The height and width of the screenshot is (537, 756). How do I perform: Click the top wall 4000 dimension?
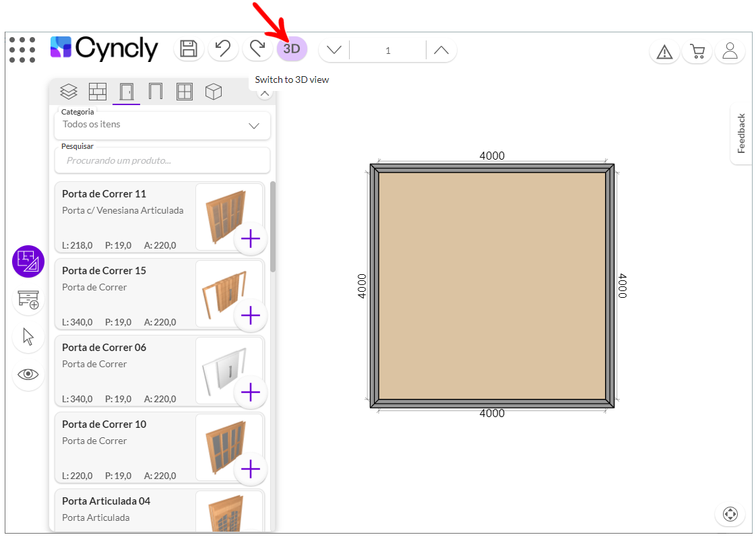(492, 156)
